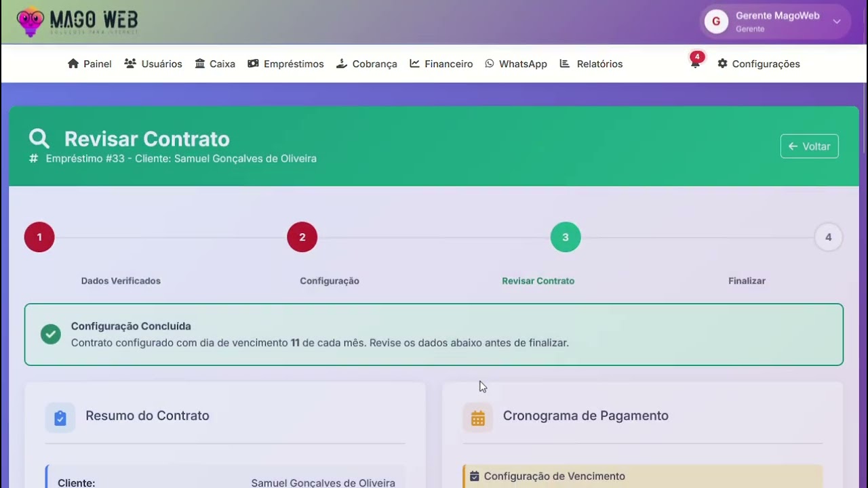The height and width of the screenshot is (488, 868).
Task: Click the calendar-check icon beside Configuração de Vencimento
Action: pos(475,476)
